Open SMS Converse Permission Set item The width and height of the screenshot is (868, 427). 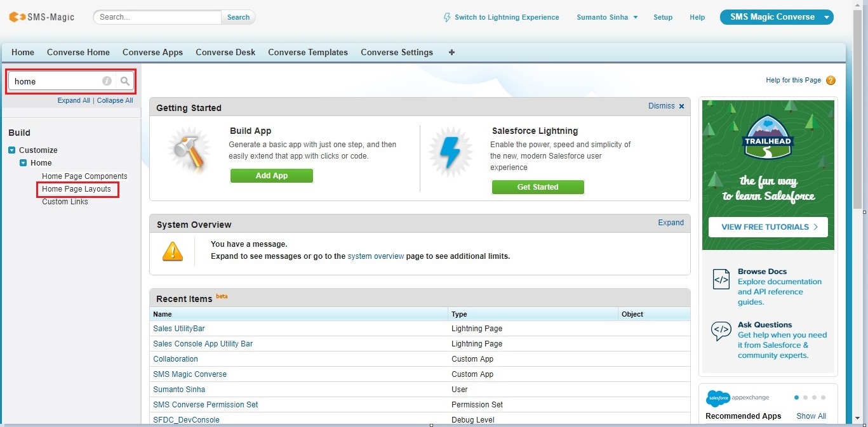click(206, 405)
